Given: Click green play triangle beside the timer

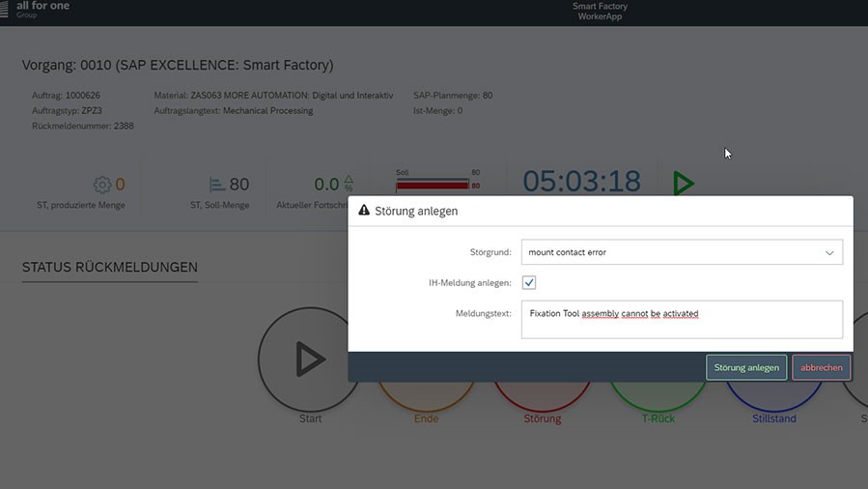Looking at the screenshot, I should [684, 183].
